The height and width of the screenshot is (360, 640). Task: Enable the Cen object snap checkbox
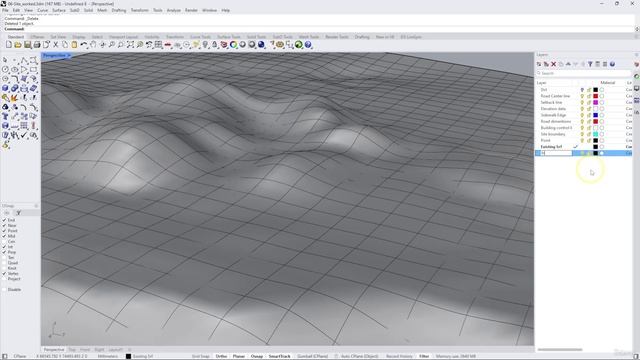pos(4,241)
